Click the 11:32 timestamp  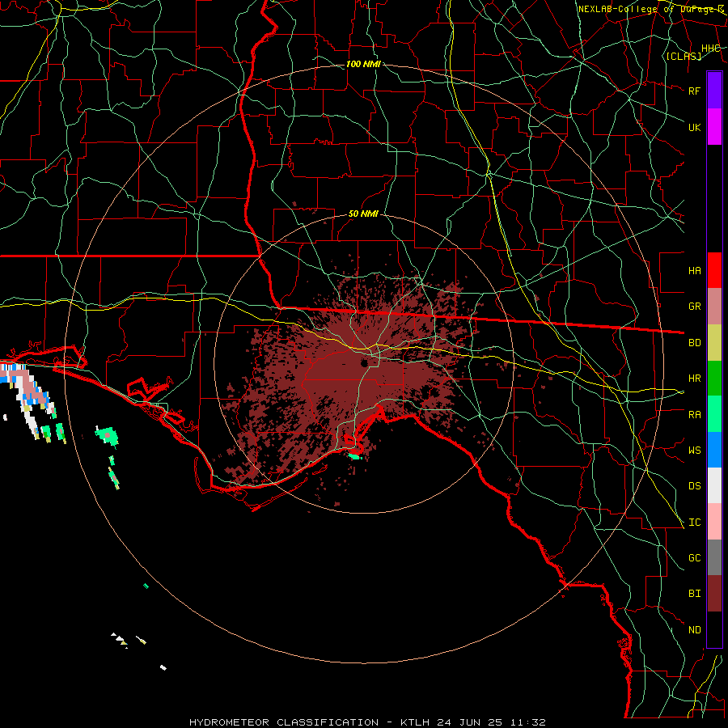[x=528, y=722]
